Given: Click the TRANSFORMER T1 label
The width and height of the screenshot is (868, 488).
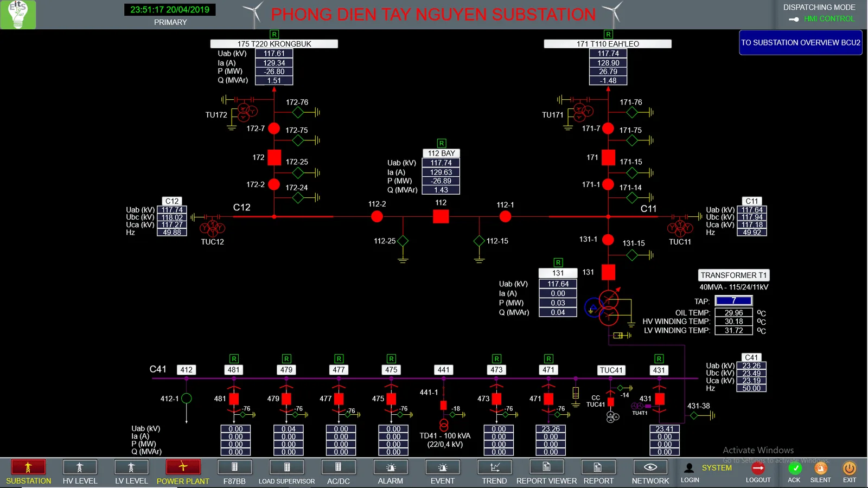Looking at the screenshot, I should [x=733, y=275].
